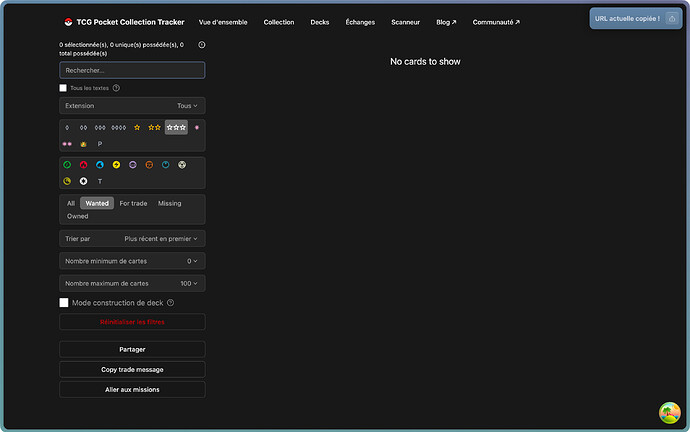The image size is (690, 432).
Task: Open the Decks page
Action: click(319, 22)
